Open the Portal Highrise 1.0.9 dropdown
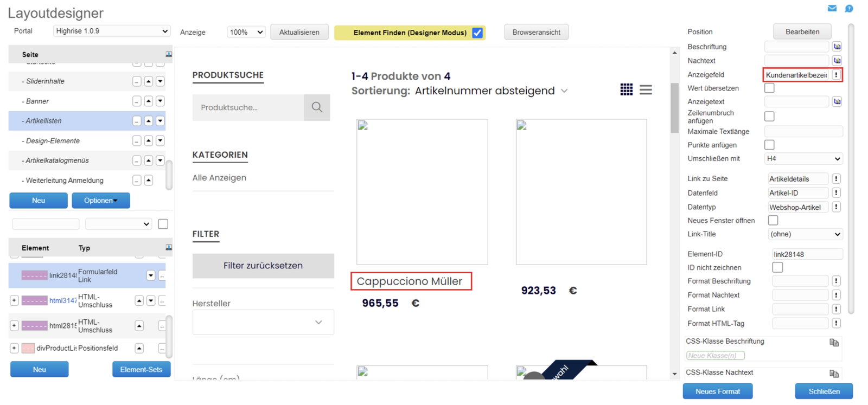This screenshot has width=868, height=405. pos(112,31)
